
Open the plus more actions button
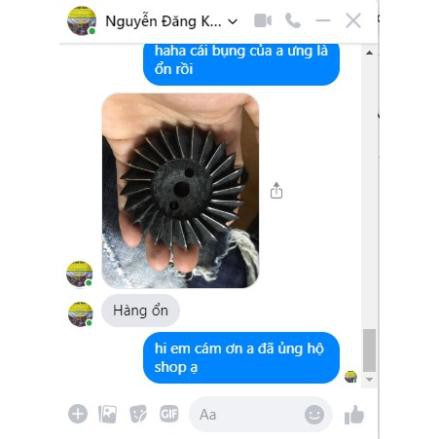click(x=78, y=414)
